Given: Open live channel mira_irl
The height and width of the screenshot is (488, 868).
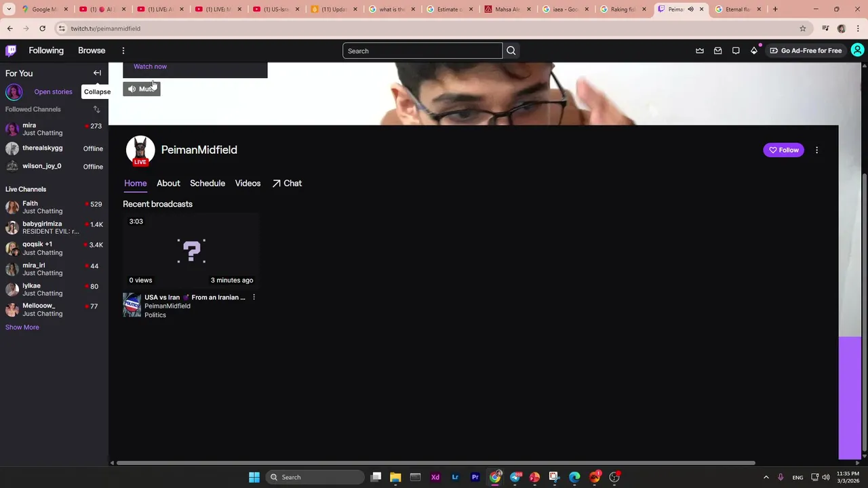Looking at the screenshot, I should point(54,269).
